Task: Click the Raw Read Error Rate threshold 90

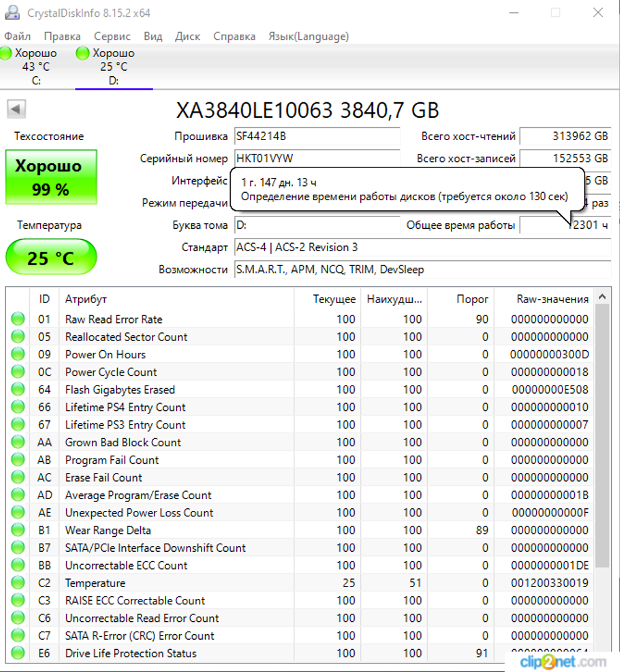Action: pos(482,319)
